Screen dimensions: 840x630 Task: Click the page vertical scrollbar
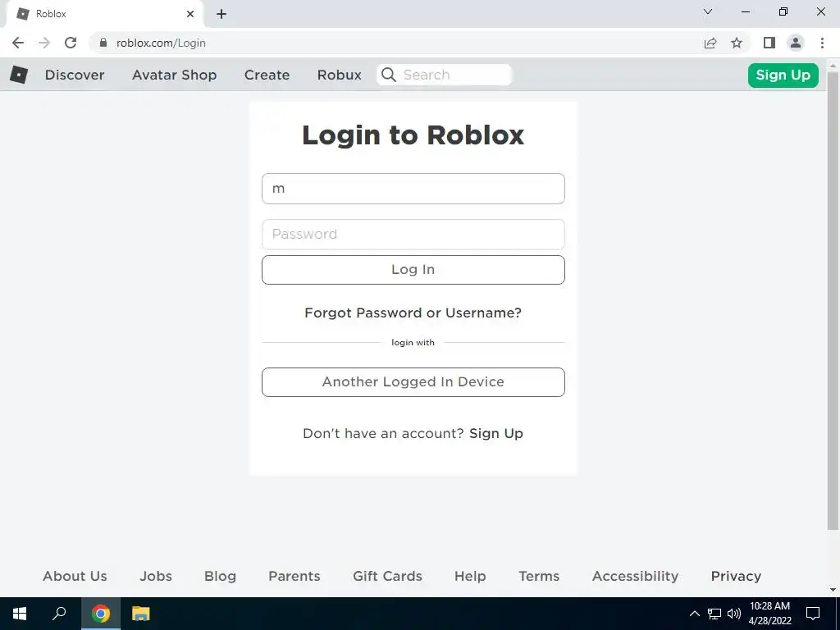point(833,300)
